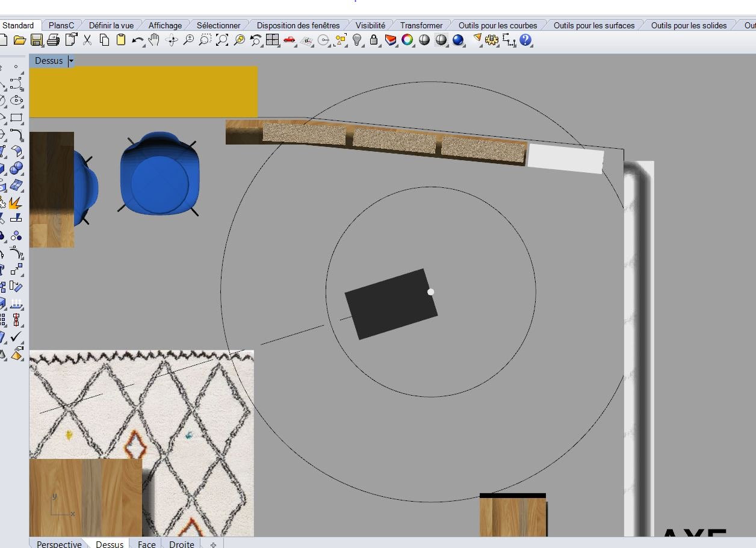Add a new viewport tab with plus

213,544
